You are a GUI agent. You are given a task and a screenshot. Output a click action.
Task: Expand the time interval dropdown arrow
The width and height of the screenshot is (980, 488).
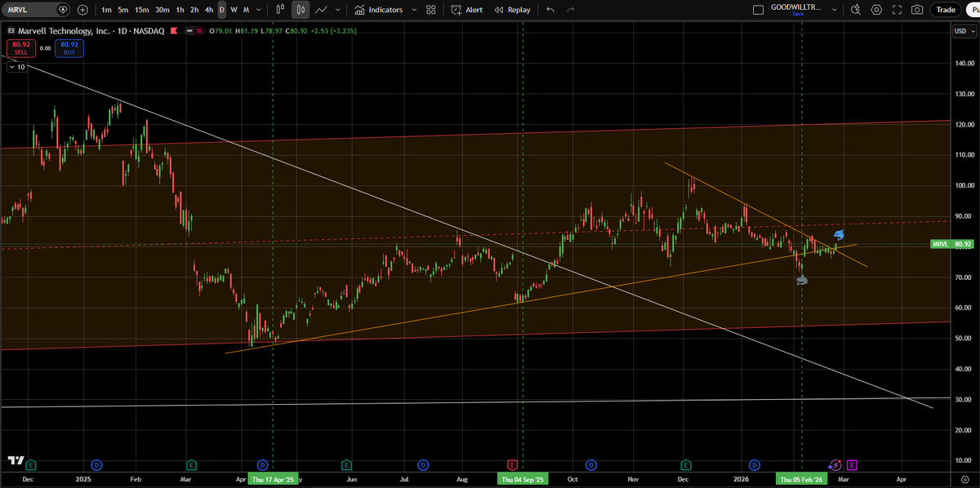tap(259, 10)
